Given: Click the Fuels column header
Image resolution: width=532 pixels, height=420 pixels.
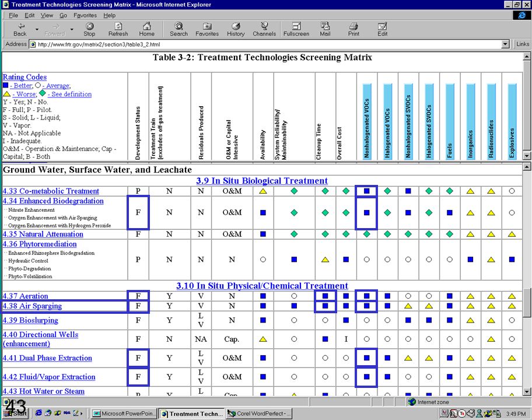Looking at the screenshot, I should (x=450, y=122).
